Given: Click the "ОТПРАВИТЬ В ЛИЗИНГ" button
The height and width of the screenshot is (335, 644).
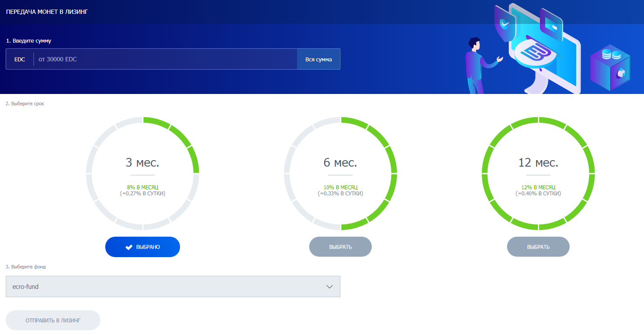Looking at the screenshot, I should [x=53, y=320].
